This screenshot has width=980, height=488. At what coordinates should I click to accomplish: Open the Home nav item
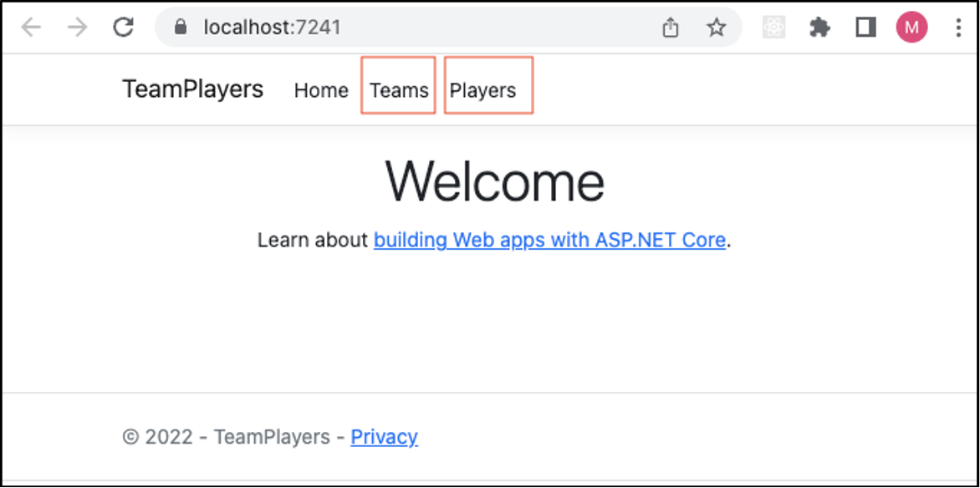(321, 90)
